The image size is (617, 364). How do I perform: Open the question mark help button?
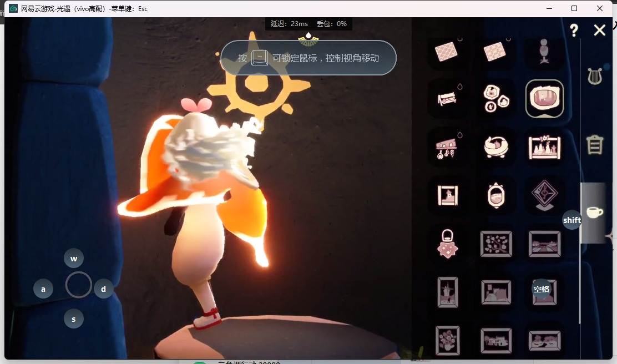[574, 30]
